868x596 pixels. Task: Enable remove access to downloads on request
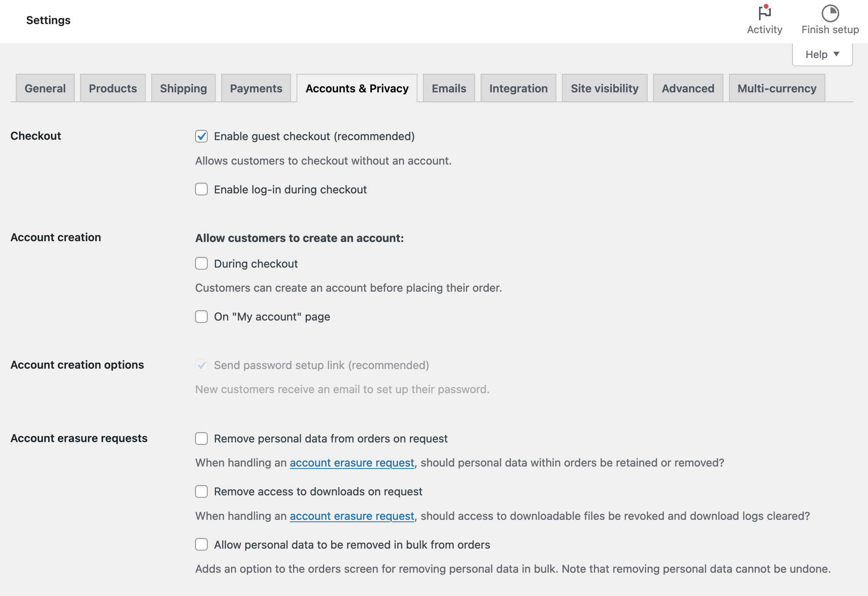pos(201,492)
